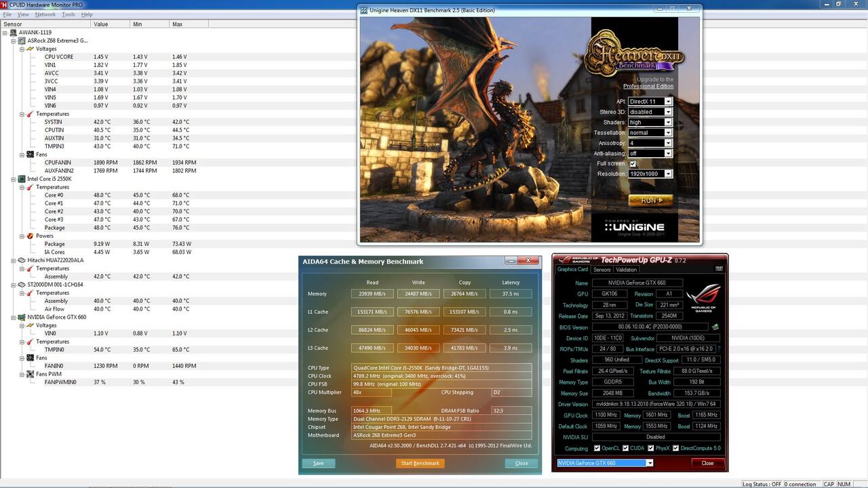Open the Anisotropy dropdown in Heaven
868x488 pixels.
click(650, 143)
